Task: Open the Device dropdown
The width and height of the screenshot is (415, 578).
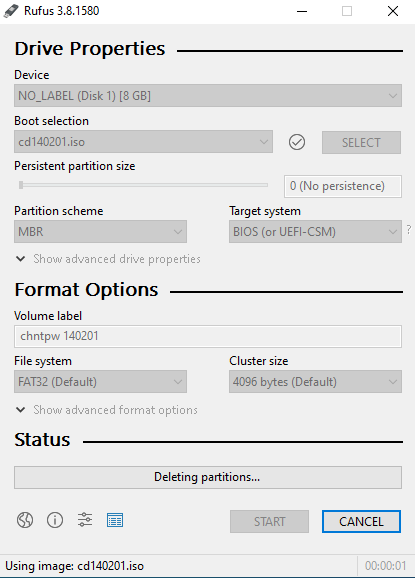Action: 208,96
